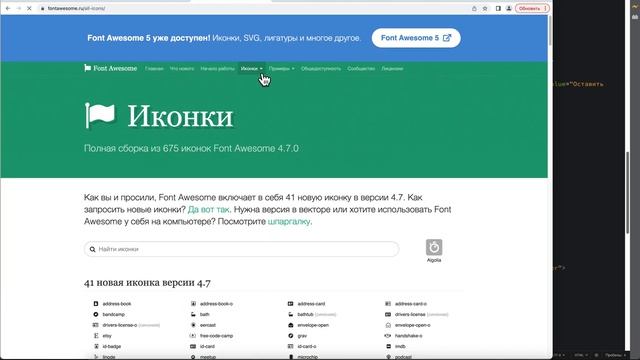Open the id-badge icon entry
Viewport: 640px width, 360px height.
[x=107, y=346]
